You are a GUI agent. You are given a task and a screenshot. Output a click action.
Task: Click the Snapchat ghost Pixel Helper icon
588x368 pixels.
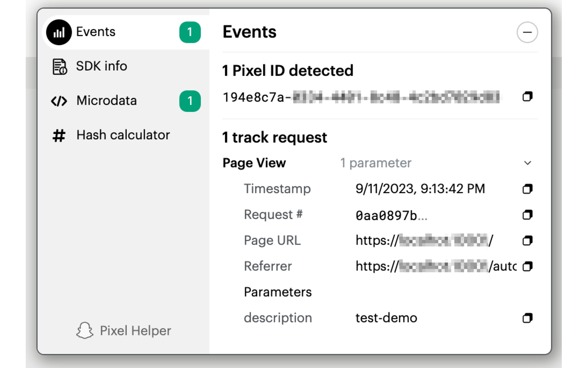pos(85,330)
